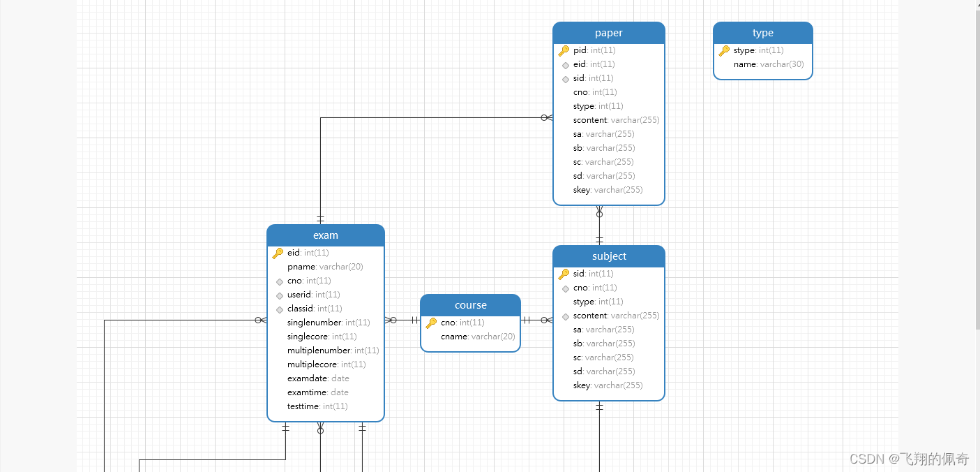Click the primary key icon beside cno in the course table
The width and height of the screenshot is (980, 472).
431,323
